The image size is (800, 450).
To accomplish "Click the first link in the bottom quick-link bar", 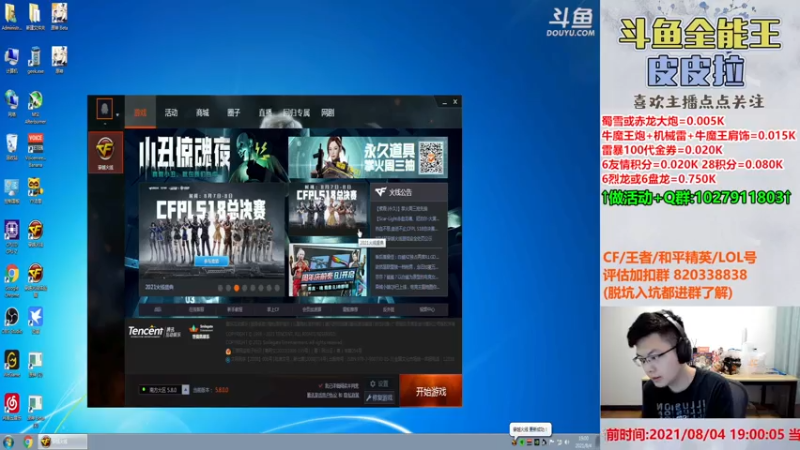I will [158, 309].
